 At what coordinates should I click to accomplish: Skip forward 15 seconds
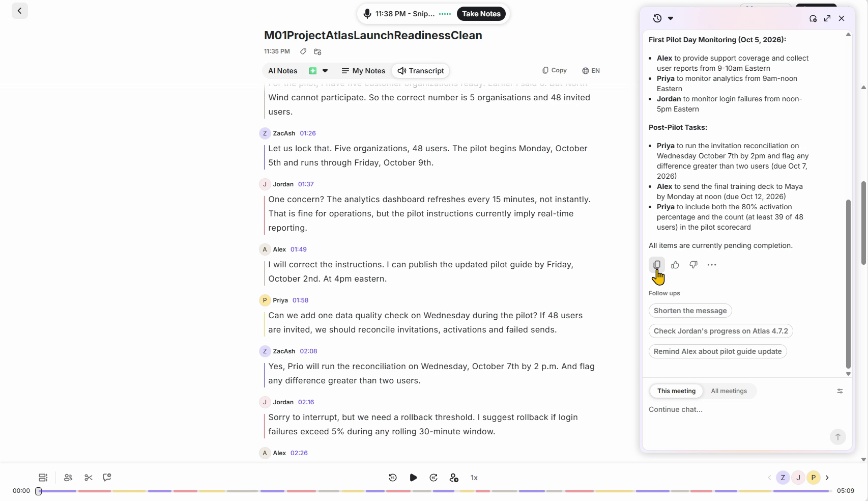433,478
